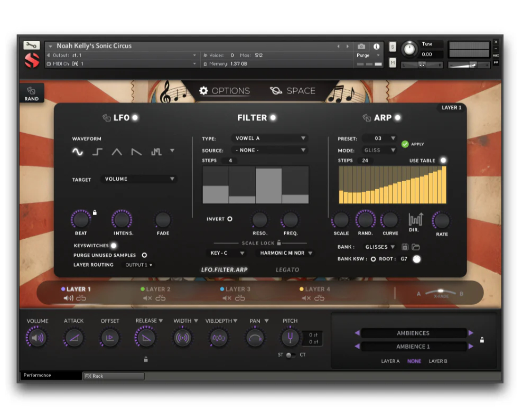Open the Harmonic Minor scale dropdown

(x=286, y=253)
